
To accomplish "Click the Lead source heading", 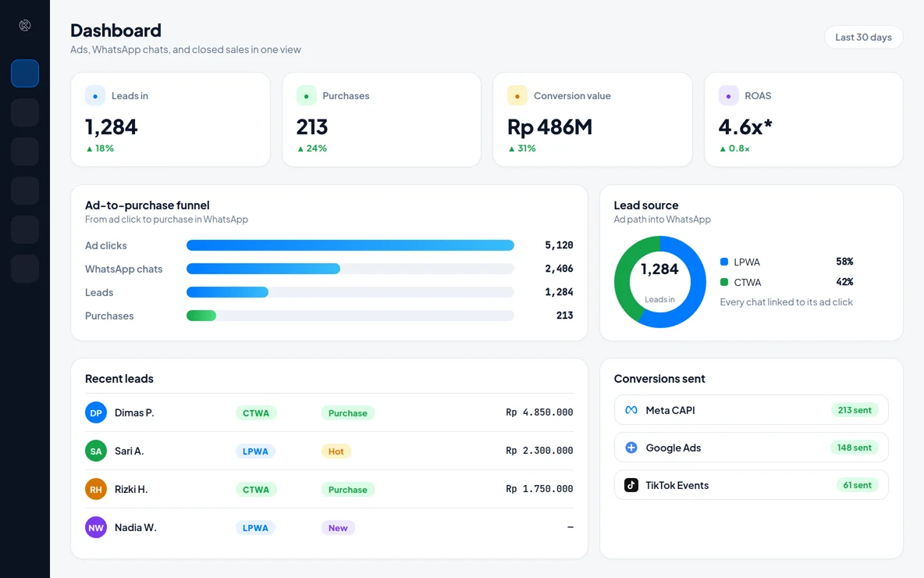I will (646, 205).
